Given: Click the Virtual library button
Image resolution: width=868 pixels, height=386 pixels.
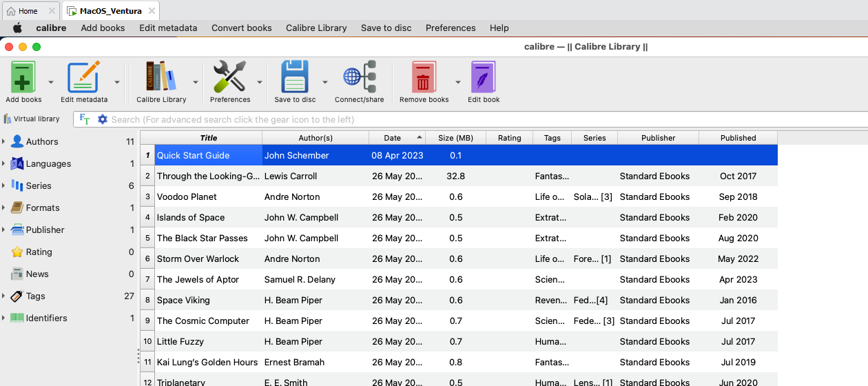Looking at the screenshot, I should (x=32, y=119).
